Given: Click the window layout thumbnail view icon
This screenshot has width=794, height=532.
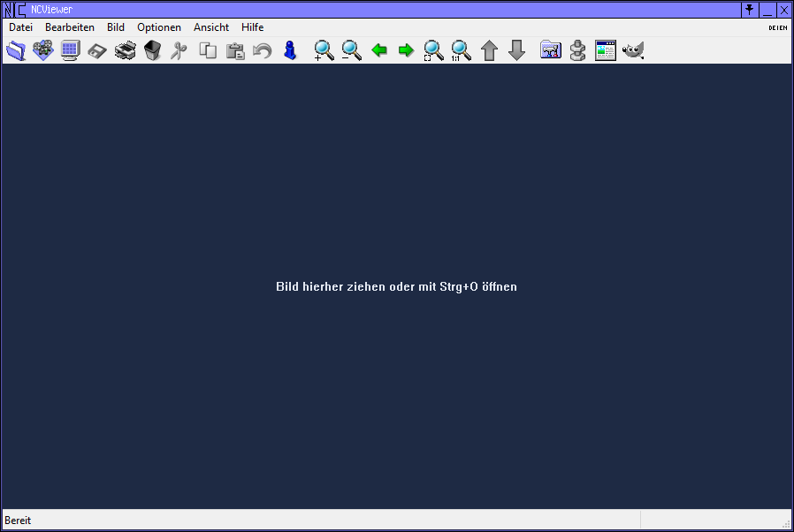Looking at the screenshot, I should [605, 50].
